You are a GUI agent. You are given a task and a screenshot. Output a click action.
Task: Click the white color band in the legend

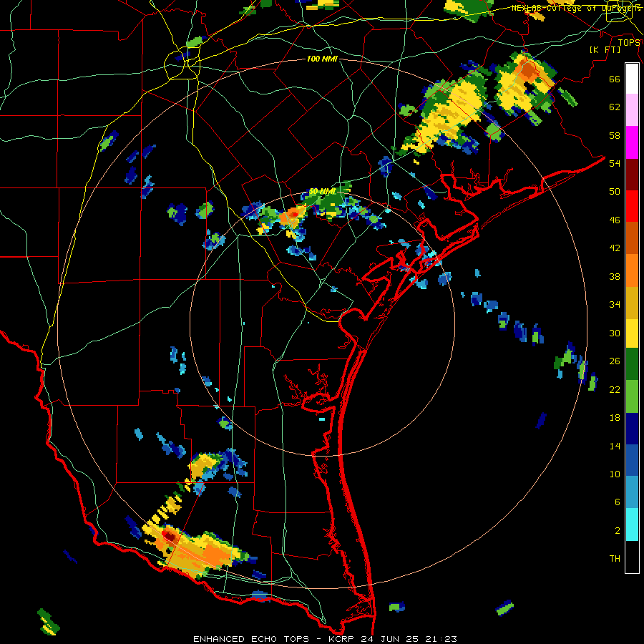click(632, 79)
